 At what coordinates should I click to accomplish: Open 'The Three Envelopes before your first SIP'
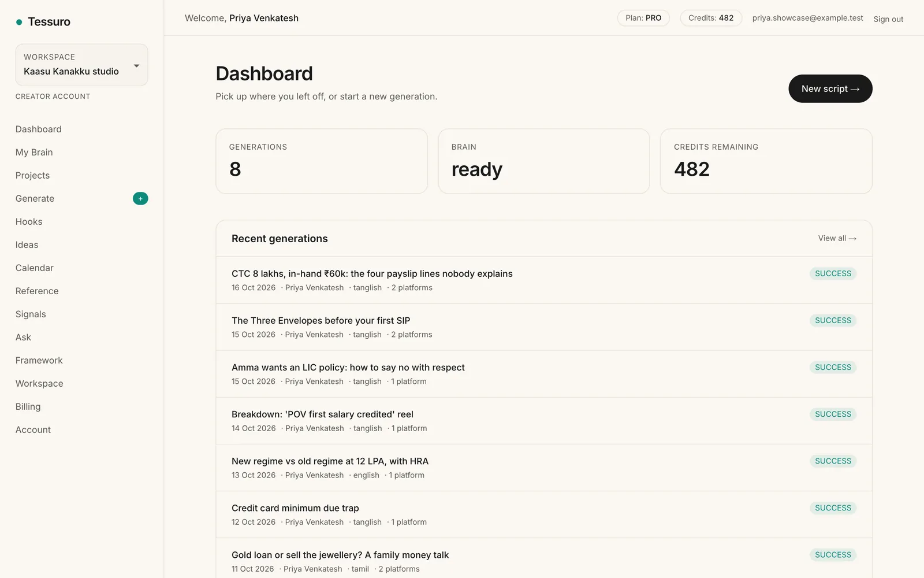(x=544, y=327)
